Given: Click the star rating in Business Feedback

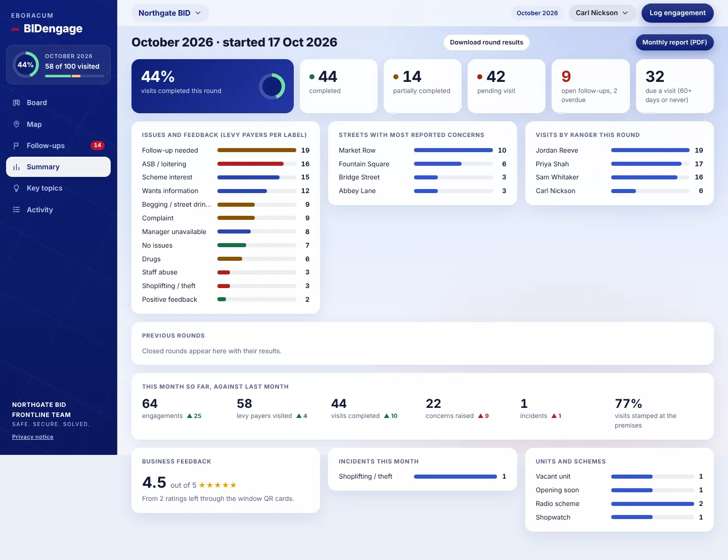Looking at the screenshot, I should [x=218, y=485].
